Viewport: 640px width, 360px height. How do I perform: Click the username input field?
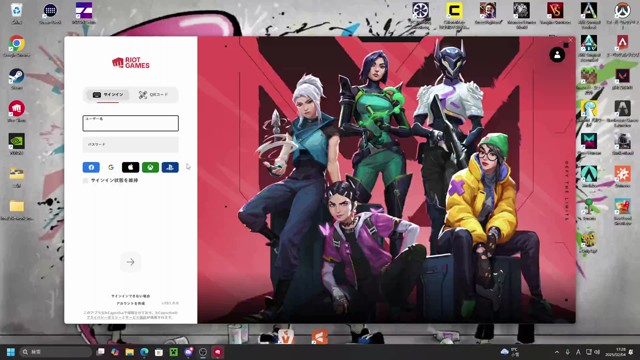coord(131,123)
